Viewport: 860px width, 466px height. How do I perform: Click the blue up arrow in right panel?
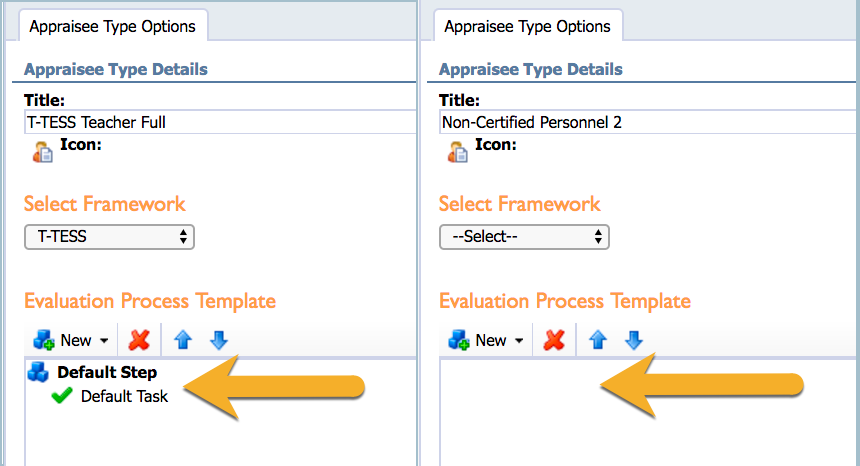coord(598,340)
